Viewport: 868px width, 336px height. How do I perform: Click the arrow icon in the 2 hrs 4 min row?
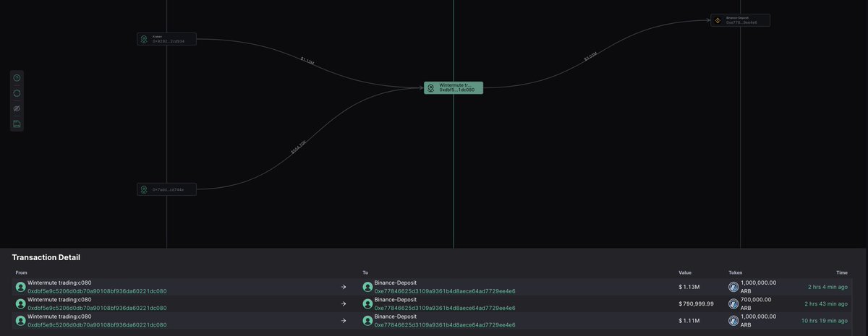tap(344, 287)
